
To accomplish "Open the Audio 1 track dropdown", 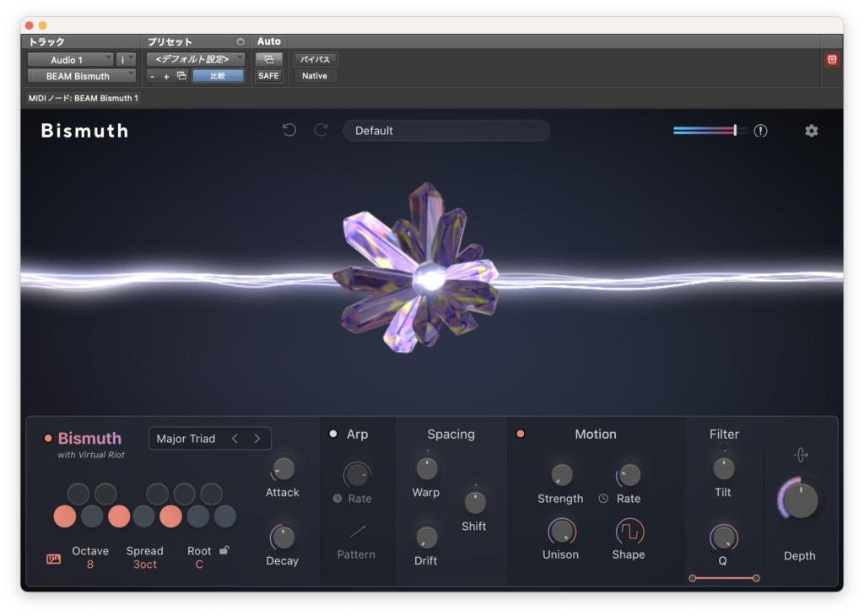I will pos(71,60).
